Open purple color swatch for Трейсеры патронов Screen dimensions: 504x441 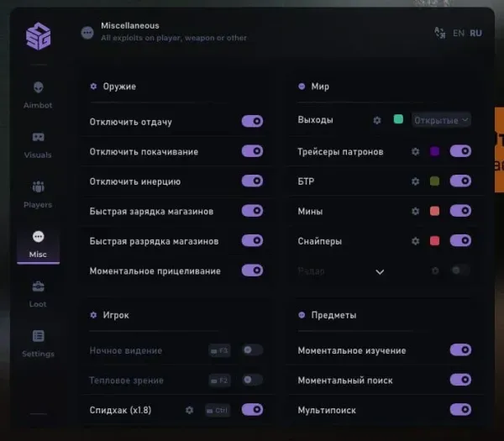(x=434, y=151)
